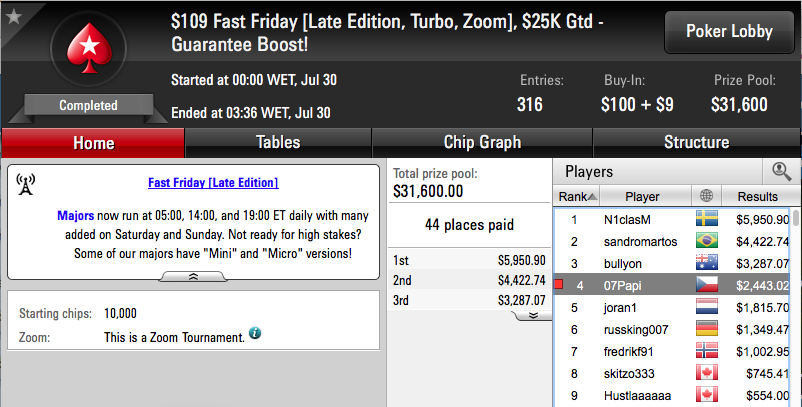Click the Poker Lobby button
The image size is (802, 407).
pyautogui.click(x=729, y=32)
